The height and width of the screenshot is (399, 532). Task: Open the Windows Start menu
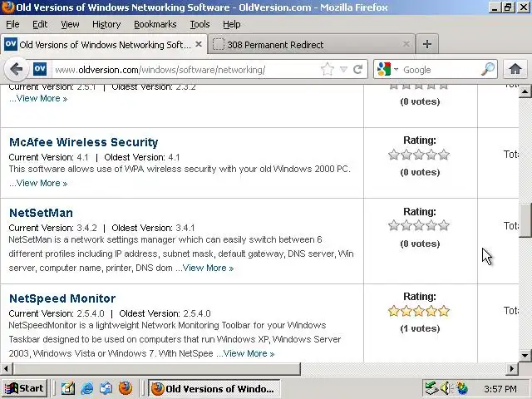[x=24, y=388]
